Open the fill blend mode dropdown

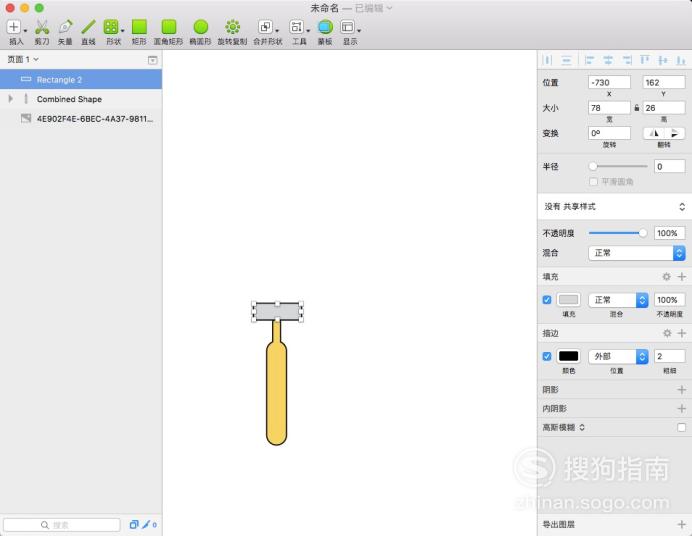click(x=618, y=300)
